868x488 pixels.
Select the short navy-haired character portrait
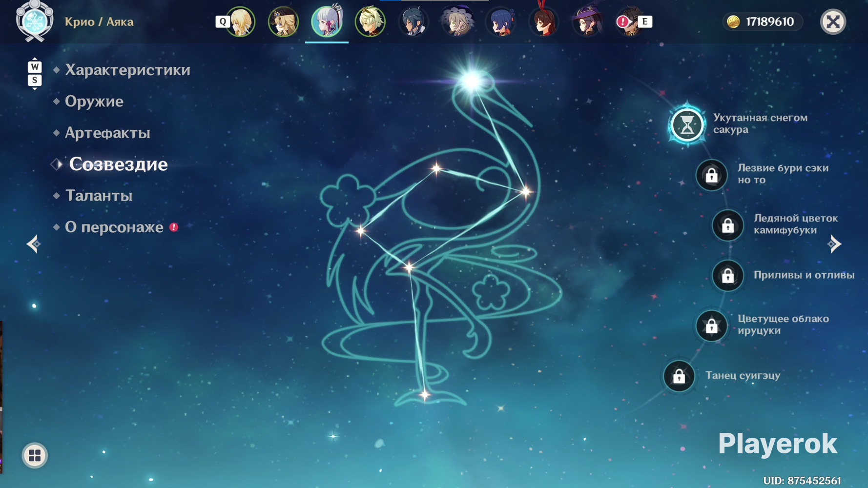[x=500, y=21]
